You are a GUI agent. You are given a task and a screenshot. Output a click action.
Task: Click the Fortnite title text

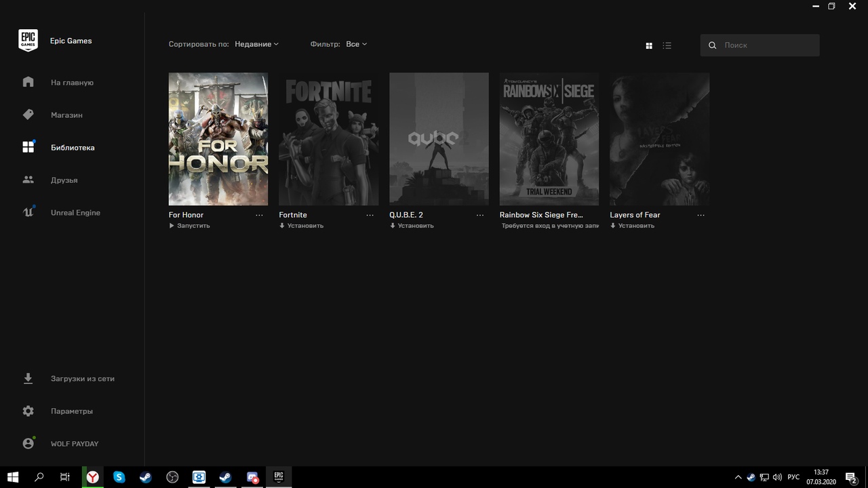point(293,215)
